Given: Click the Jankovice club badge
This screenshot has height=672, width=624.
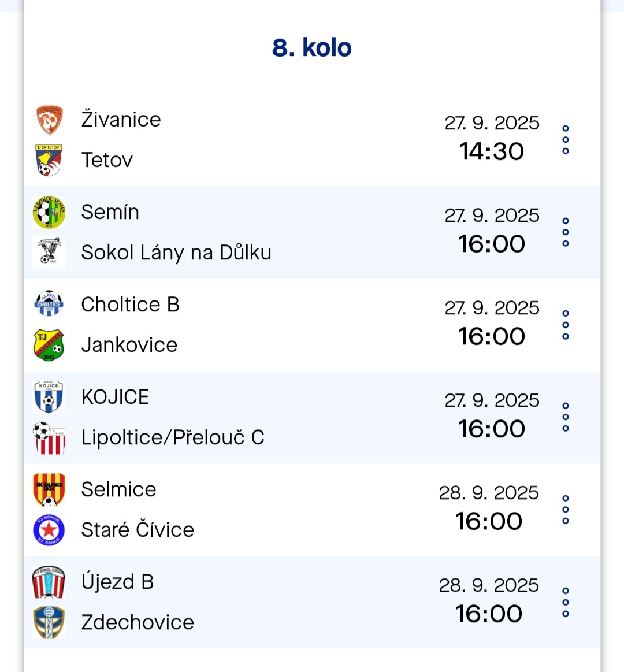Looking at the screenshot, I should (49, 345).
